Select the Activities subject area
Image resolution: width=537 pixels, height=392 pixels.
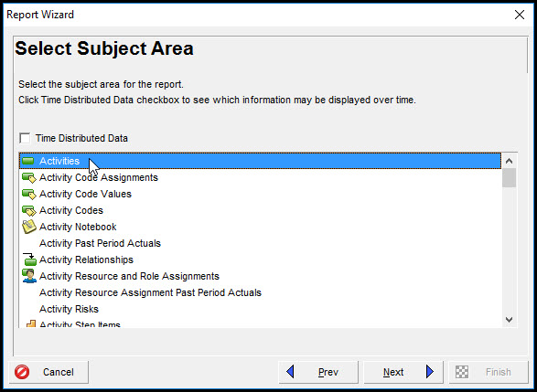pos(260,161)
